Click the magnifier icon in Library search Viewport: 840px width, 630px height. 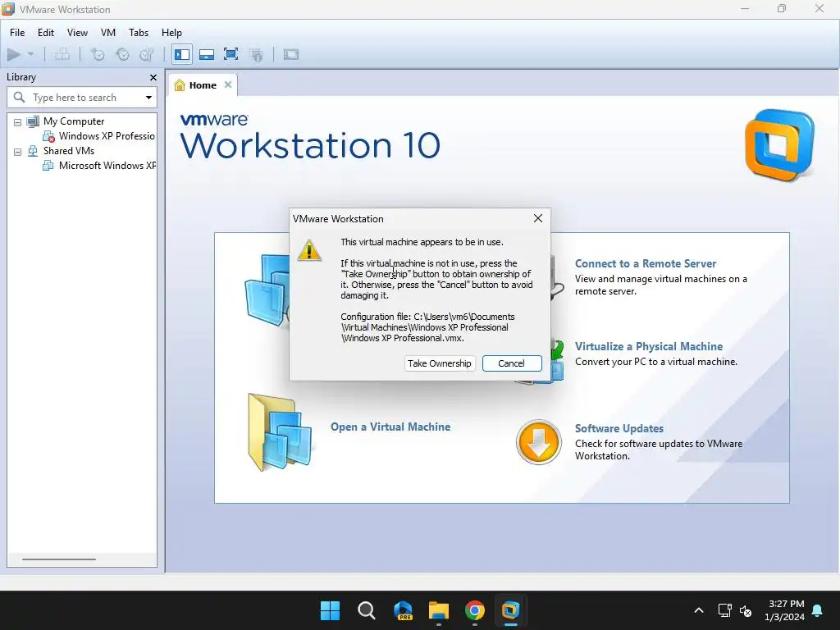pyautogui.click(x=20, y=98)
